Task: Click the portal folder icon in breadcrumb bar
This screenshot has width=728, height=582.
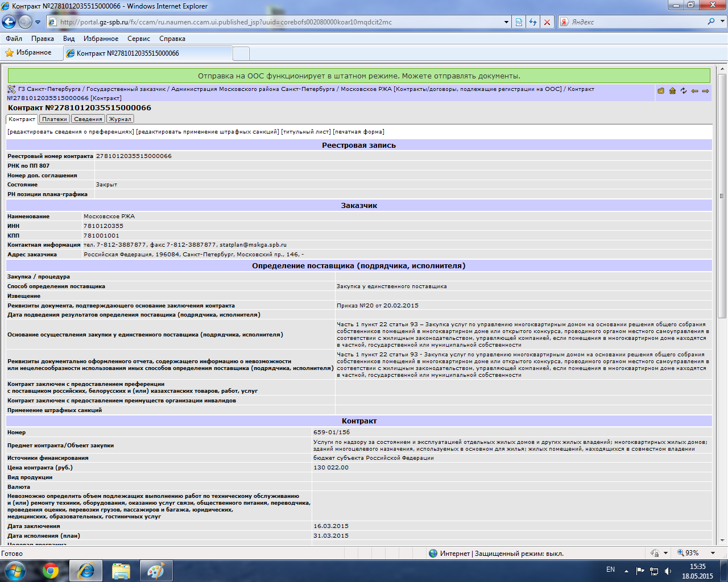Action: point(661,91)
